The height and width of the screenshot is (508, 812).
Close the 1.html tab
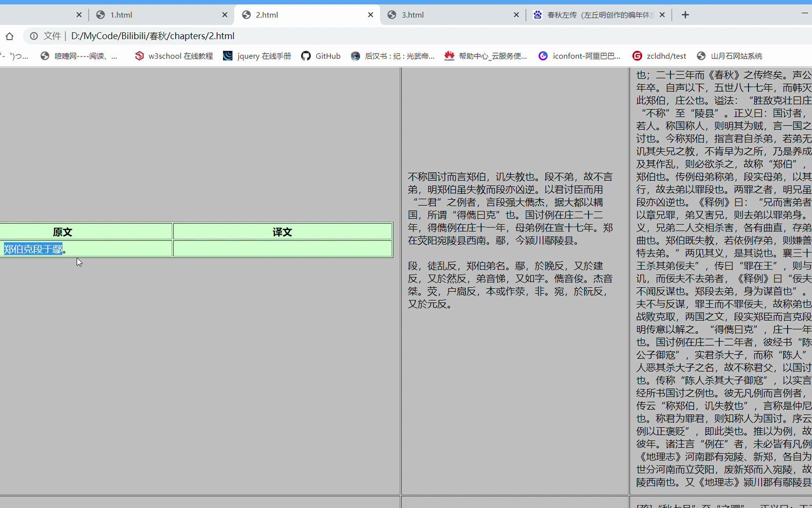click(x=224, y=15)
